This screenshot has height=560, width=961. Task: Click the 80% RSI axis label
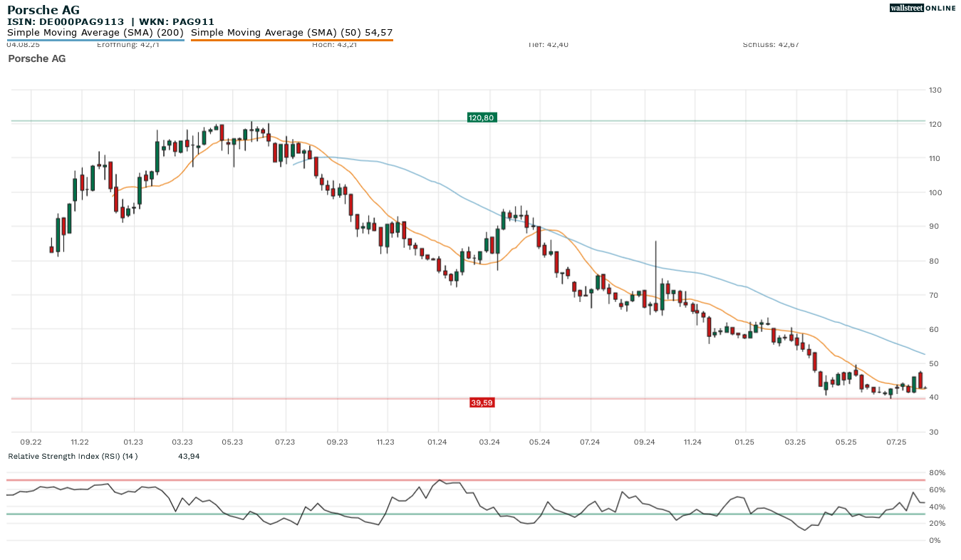[937, 473]
